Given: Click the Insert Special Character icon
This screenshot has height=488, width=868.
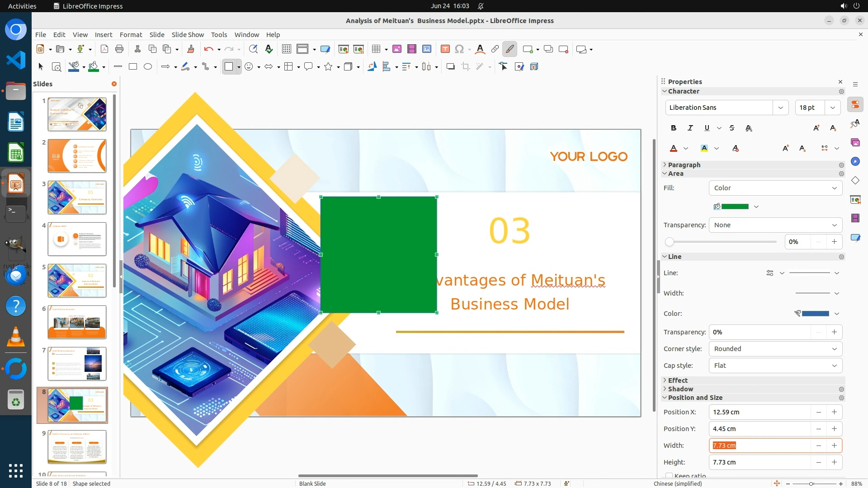Looking at the screenshot, I should (459, 49).
